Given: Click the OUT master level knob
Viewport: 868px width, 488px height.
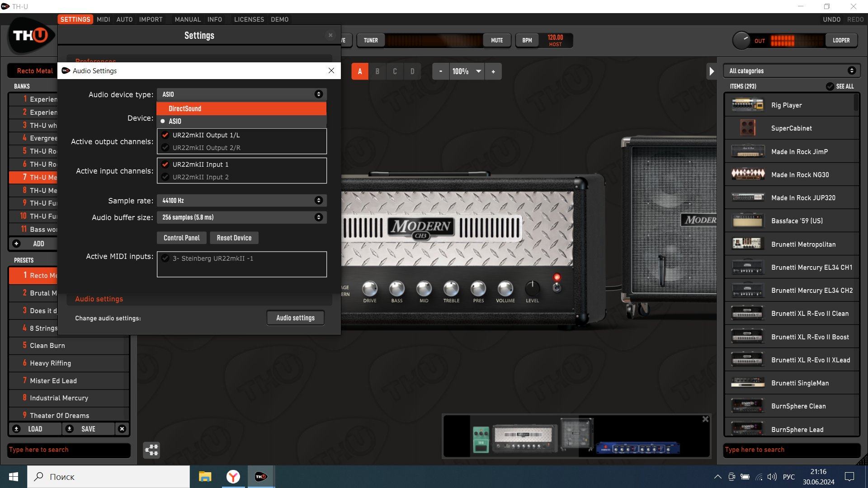Looking at the screenshot, I should (x=741, y=40).
